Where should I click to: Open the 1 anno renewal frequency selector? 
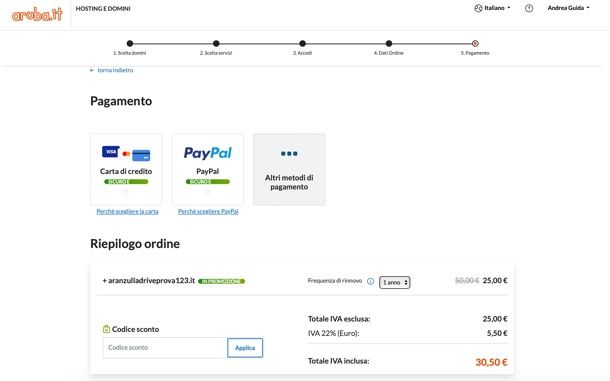pyautogui.click(x=394, y=283)
